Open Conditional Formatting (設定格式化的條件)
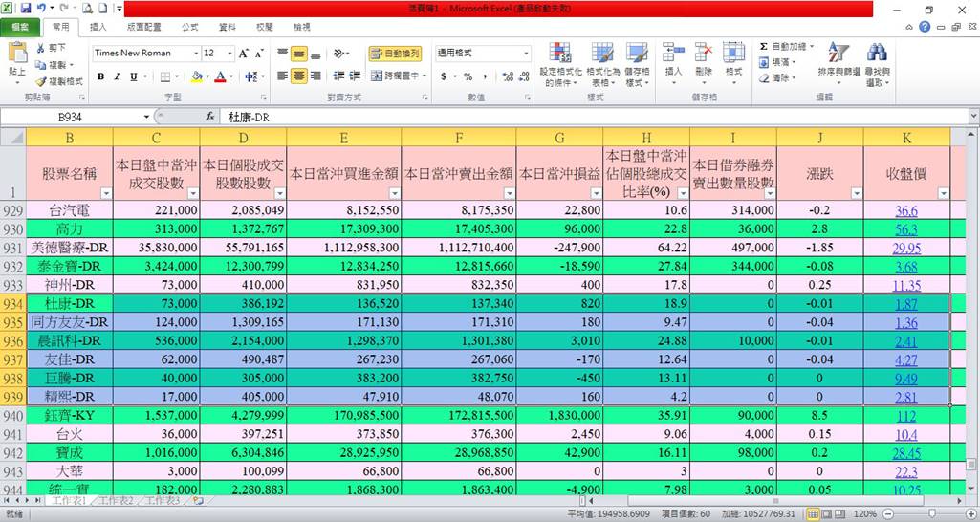The height and width of the screenshot is (522, 980). coord(559,62)
